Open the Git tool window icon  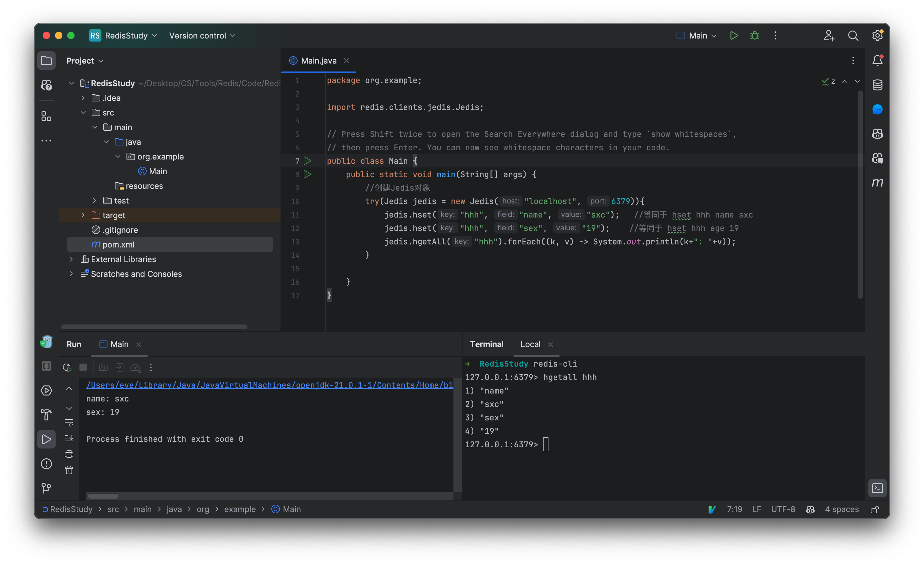(x=46, y=488)
